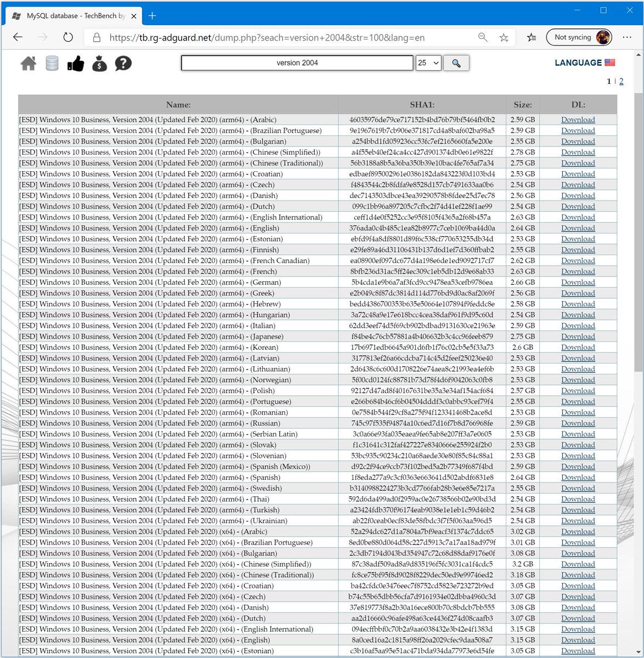This screenshot has height=658, width=644.
Task: Click the site lock icon in address bar
Action: coord(97,37)
